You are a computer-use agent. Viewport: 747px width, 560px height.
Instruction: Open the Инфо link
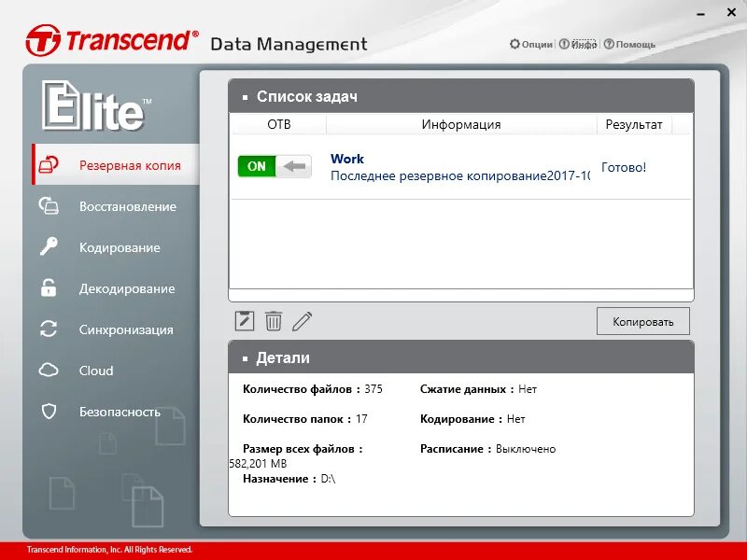[585, 44]
